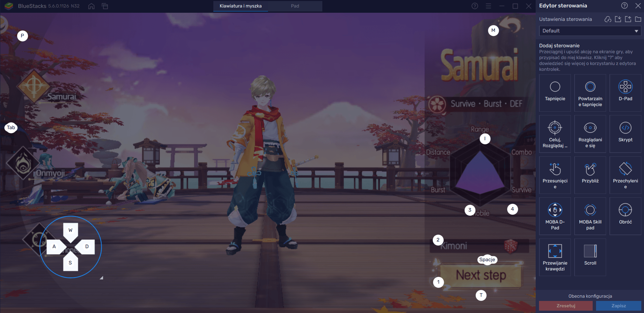Click the BlueStacks home icon
644x313 pixels.
point(91,6)
